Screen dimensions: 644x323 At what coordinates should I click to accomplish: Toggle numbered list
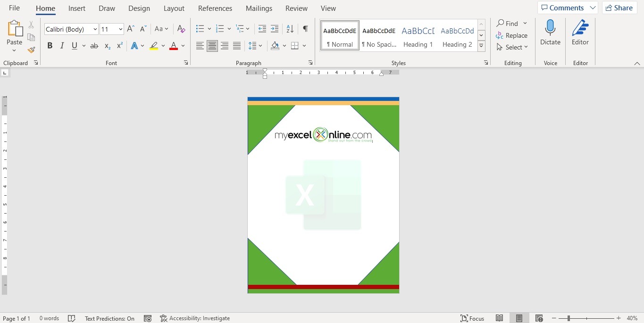click(x=219, y=29)
